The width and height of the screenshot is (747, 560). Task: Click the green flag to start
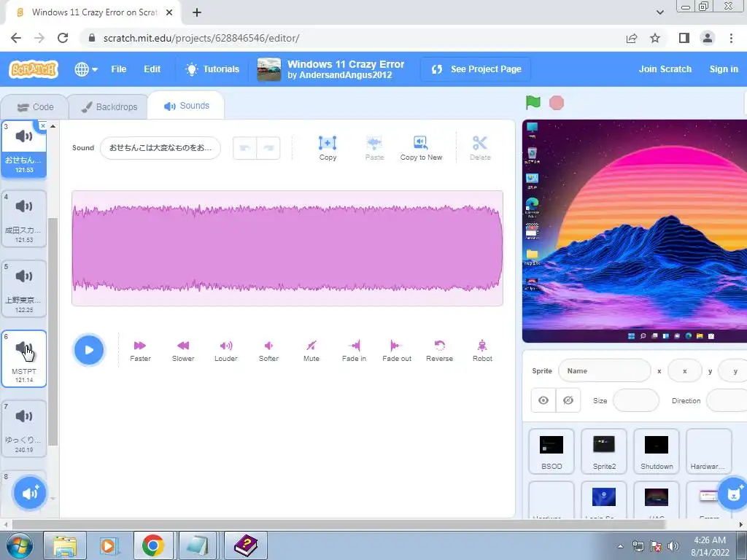(x=533, y=102)
